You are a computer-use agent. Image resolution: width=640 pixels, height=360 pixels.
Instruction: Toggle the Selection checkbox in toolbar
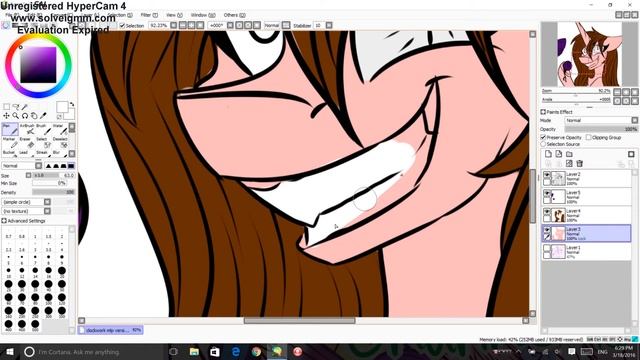tap(122, 25)
